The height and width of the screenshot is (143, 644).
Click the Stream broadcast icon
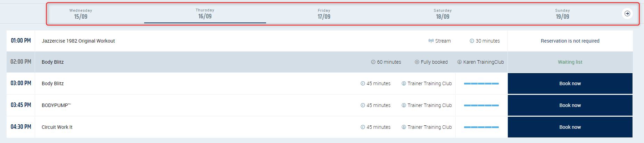pos(431,41)
